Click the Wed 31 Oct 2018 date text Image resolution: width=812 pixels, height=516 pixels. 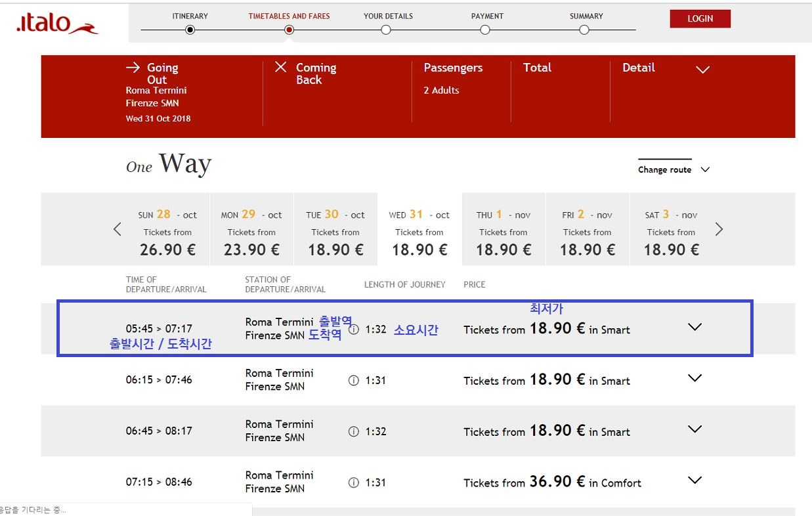[x=158, y=119]
